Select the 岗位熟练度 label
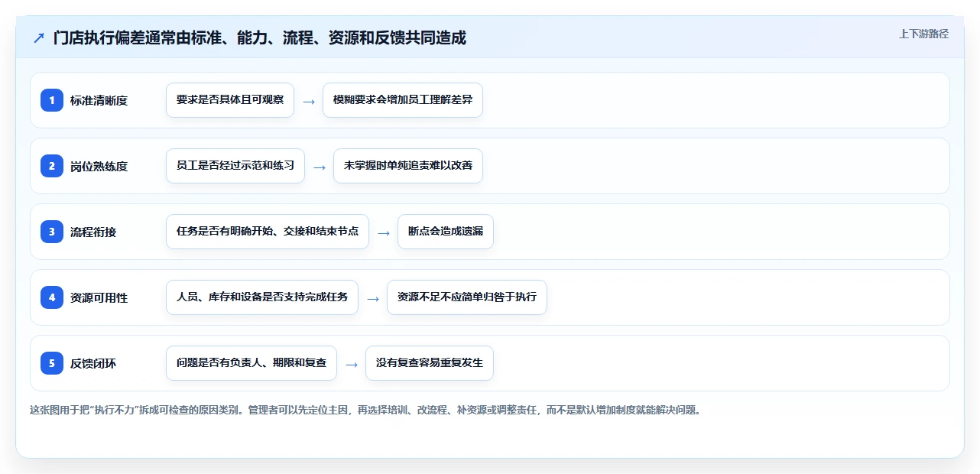 coord(99,166)
